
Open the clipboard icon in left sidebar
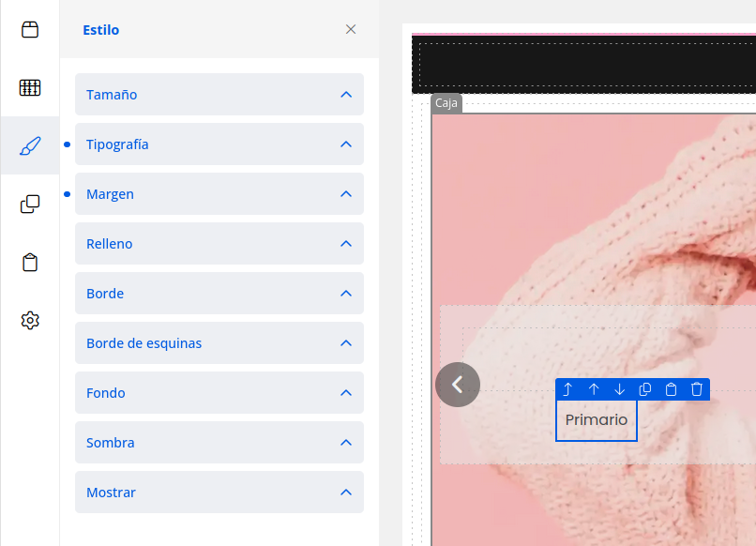coord(30,262)
